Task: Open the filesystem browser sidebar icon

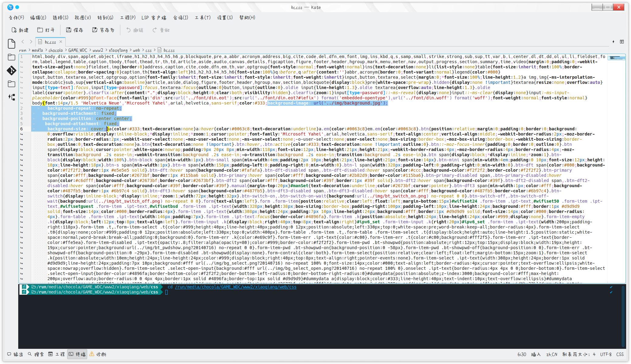Action: coord(12,57)
